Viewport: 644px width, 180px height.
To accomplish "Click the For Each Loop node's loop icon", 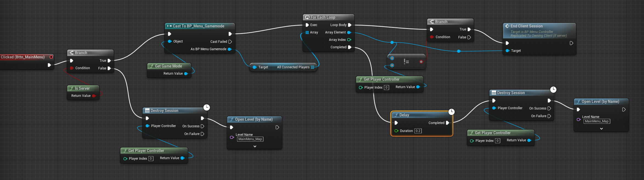I will pos(307,17).
